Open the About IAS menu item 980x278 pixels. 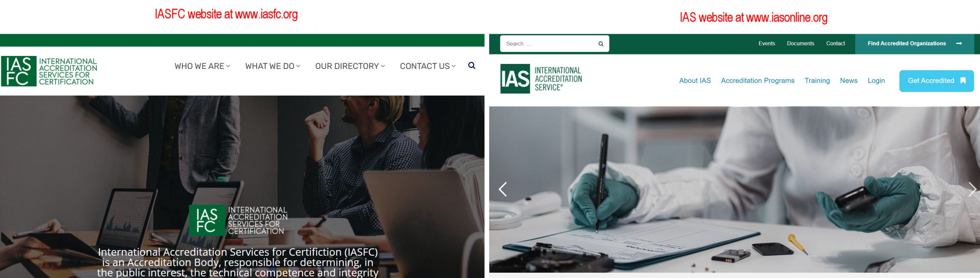point(695,80)
